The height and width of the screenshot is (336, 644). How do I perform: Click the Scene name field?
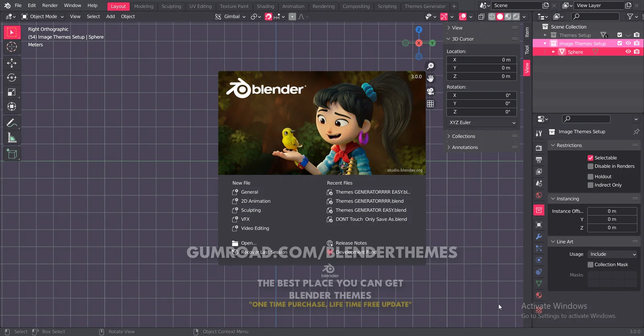517,6
